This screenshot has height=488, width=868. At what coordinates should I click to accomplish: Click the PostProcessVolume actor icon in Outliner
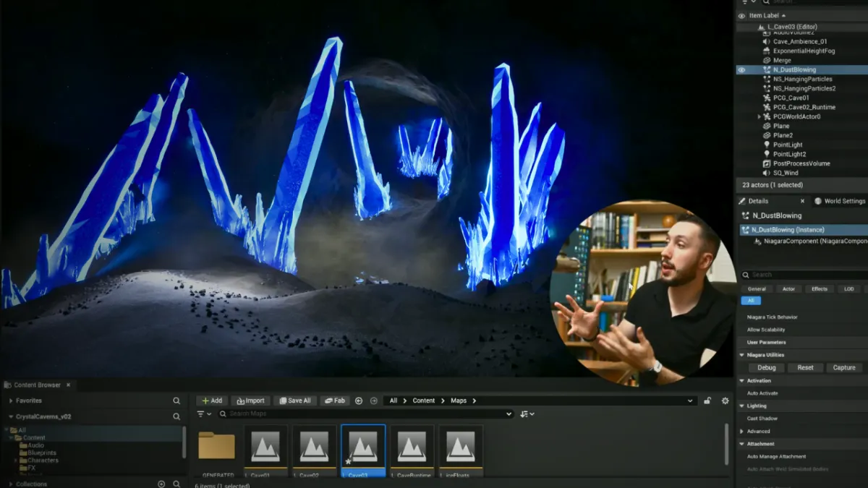click(x=767, y=163)
